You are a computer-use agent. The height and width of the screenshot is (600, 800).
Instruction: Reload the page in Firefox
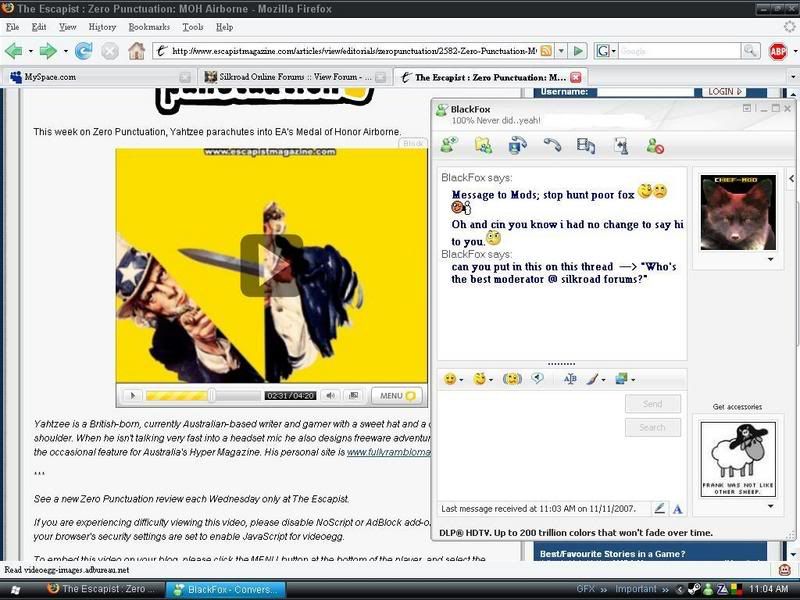coord(83,51)
